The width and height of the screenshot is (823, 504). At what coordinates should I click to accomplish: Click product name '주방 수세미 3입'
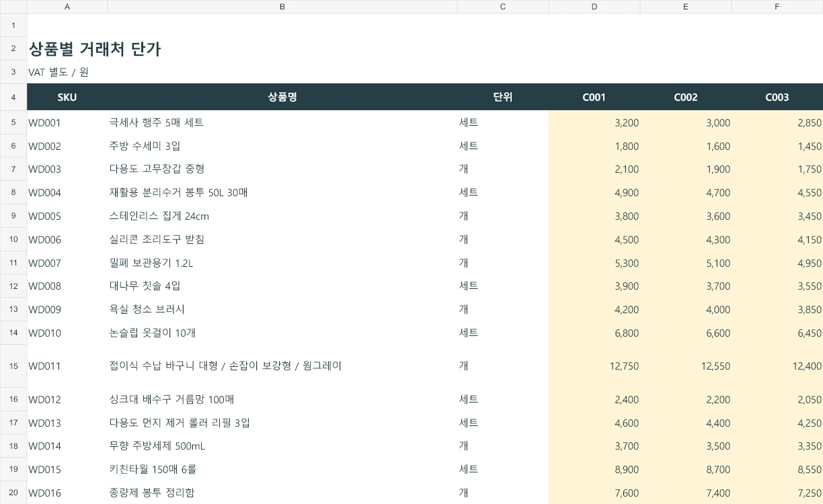coord(145,146)
